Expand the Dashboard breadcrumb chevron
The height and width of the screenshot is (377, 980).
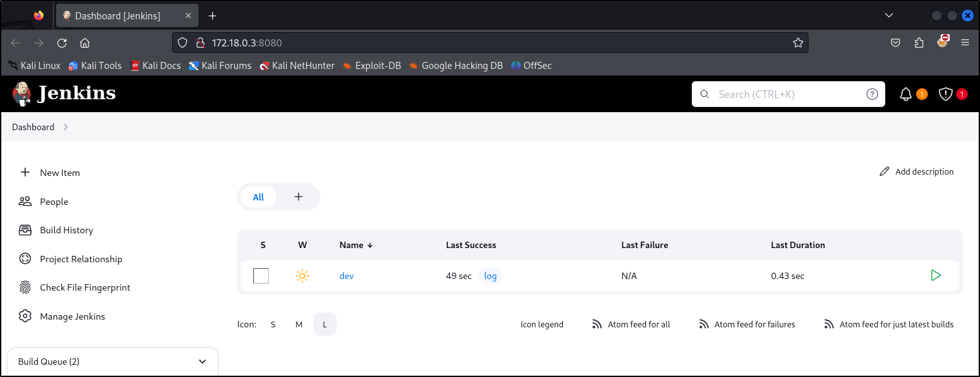pyautogui.click(x=66, y=127)
